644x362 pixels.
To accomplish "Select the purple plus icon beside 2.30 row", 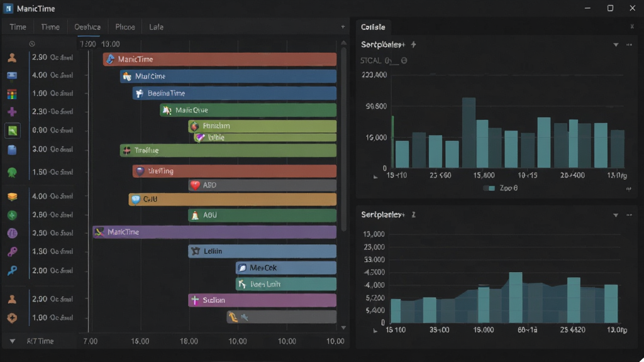I will (12, 112).
